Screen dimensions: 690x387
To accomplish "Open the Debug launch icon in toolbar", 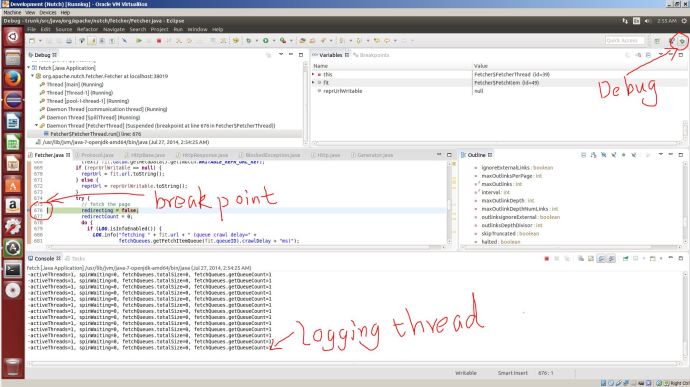I will (249, 41).
